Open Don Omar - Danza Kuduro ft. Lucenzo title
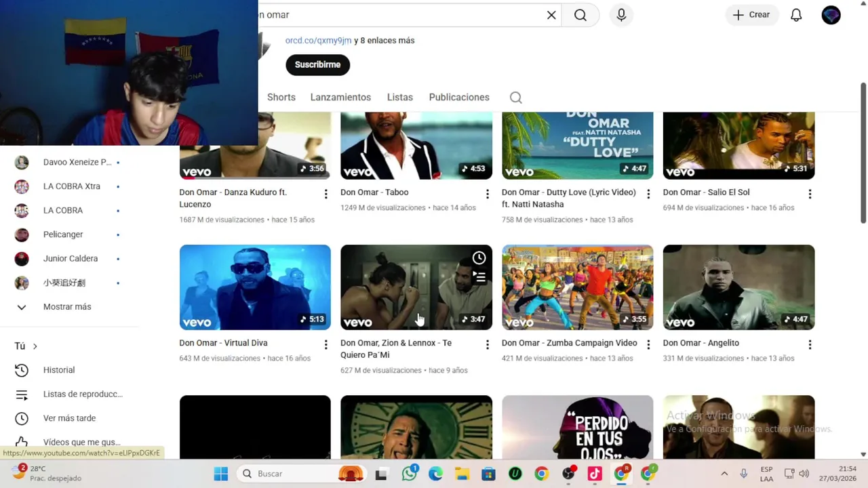Image resolution: width=868 pixels, height=488 pixels. tap(233, 199)
